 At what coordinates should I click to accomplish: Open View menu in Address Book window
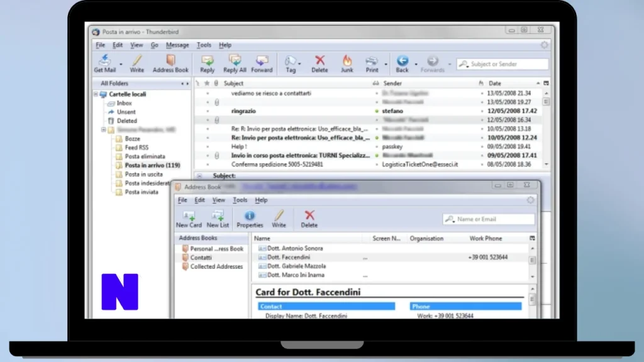point(218,200)
